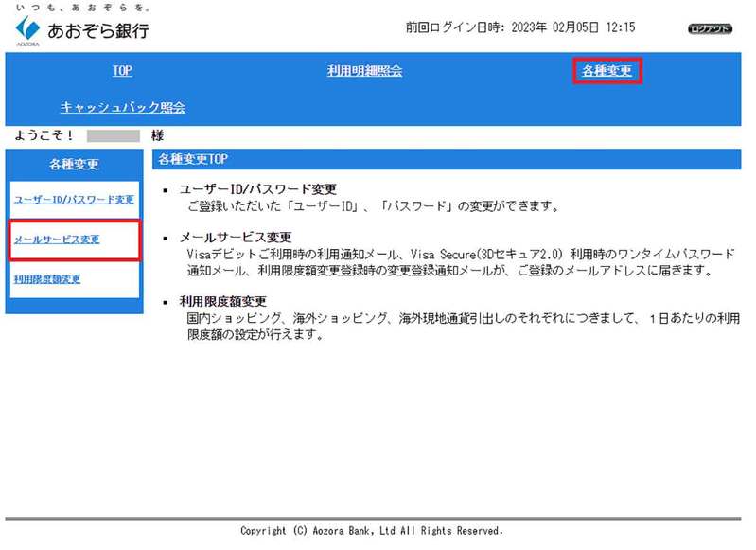The height and width of the screenshot is (550, 756).
Task: Click the ユーザーID/パスワード変更 bullet heading
Action: (x=258, y=189)
